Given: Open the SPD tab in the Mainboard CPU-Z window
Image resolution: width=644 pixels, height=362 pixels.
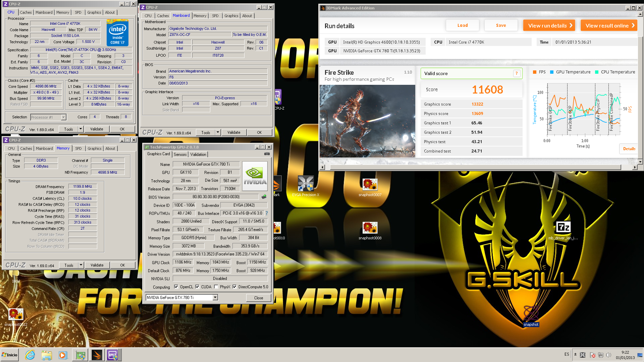Looking at the screenshot, I should tap(215, 16).
